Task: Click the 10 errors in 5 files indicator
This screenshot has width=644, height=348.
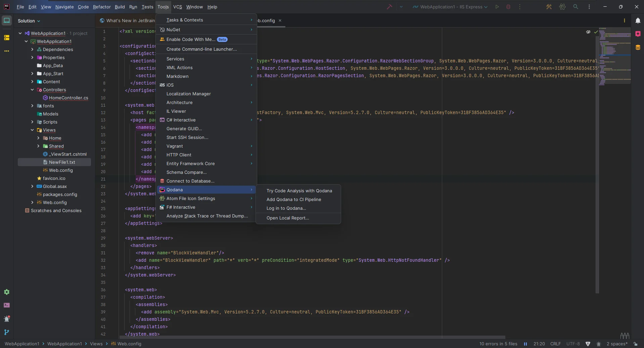Action: coord(498,344)
